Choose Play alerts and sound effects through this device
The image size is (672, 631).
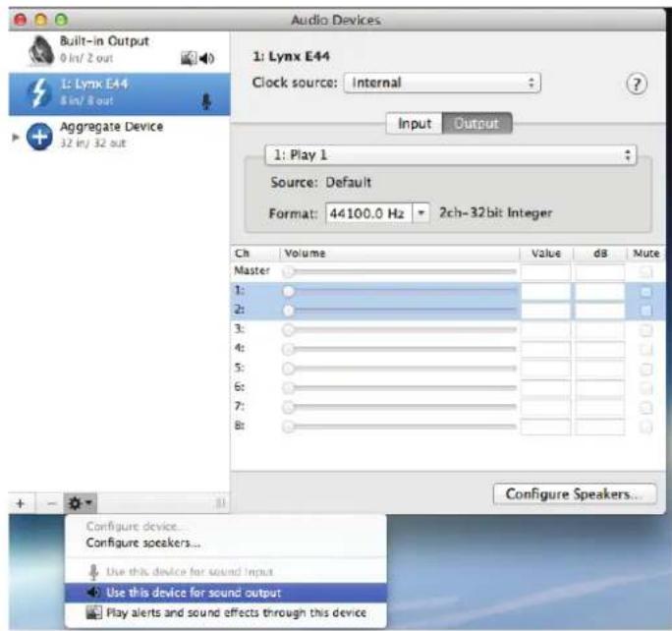[x=225, y=612]
